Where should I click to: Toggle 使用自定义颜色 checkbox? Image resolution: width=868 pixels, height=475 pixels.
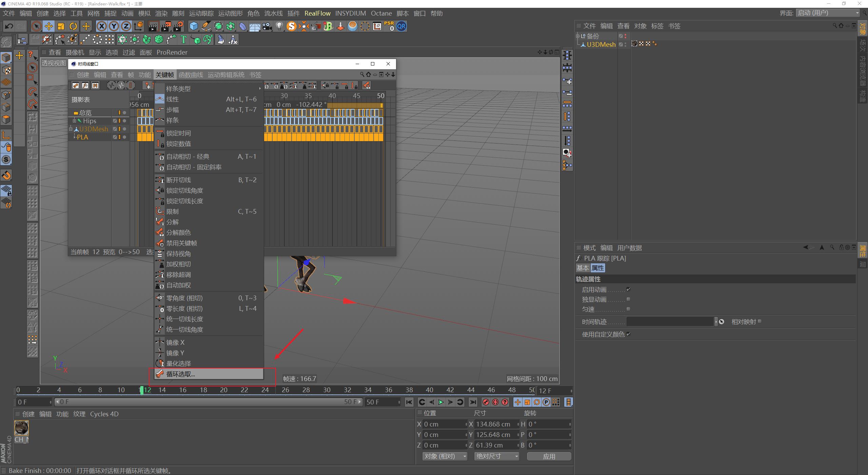click(x=628, y=334)
